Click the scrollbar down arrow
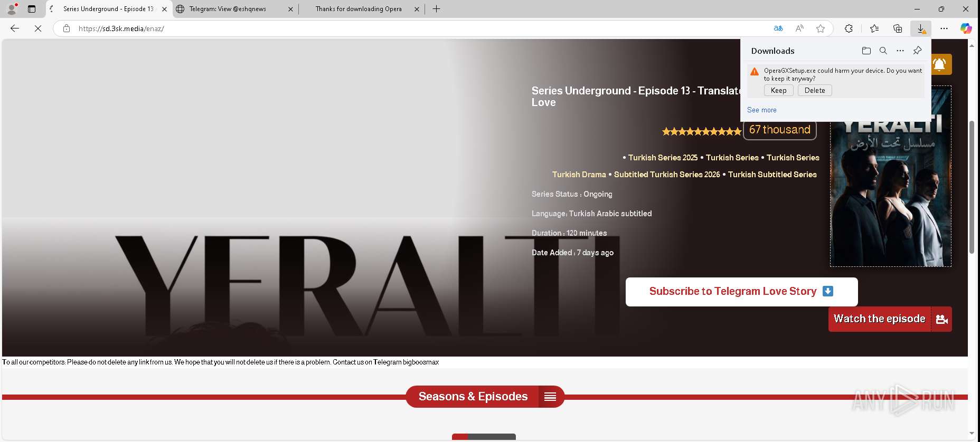This screenshot has height=442, width=980. coord(972,433)
